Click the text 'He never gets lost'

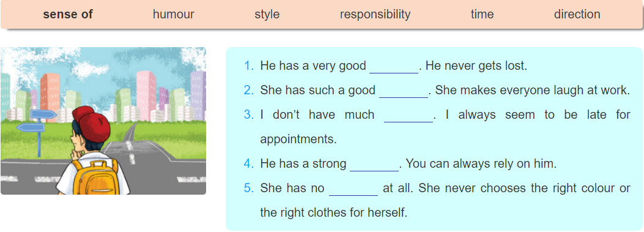click(476, 66)
